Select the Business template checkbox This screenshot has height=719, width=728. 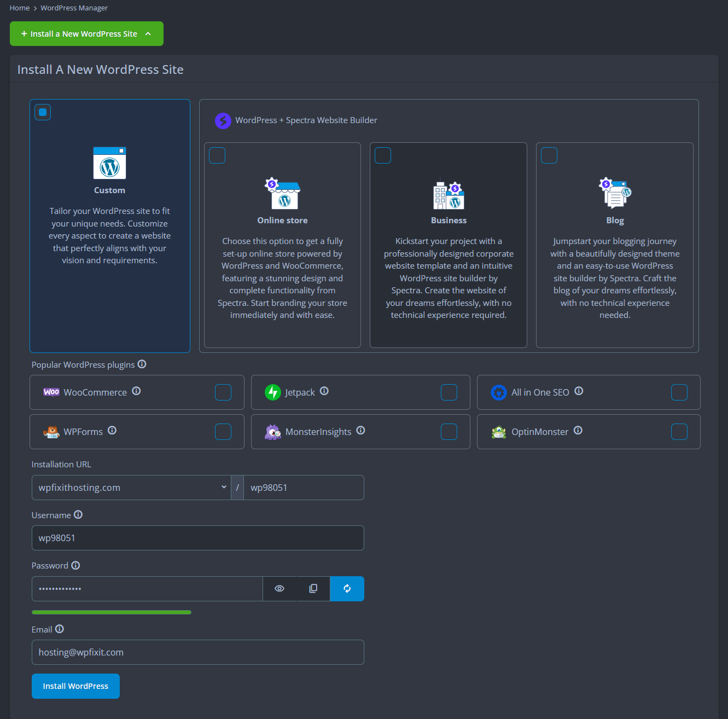383,155
